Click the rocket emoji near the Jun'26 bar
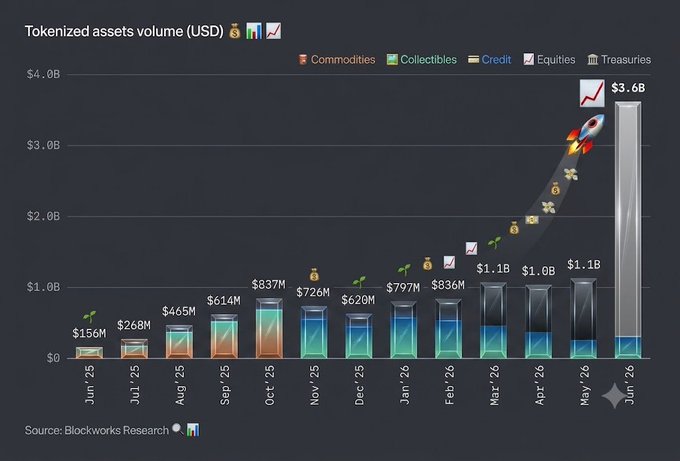 point(586,134)
